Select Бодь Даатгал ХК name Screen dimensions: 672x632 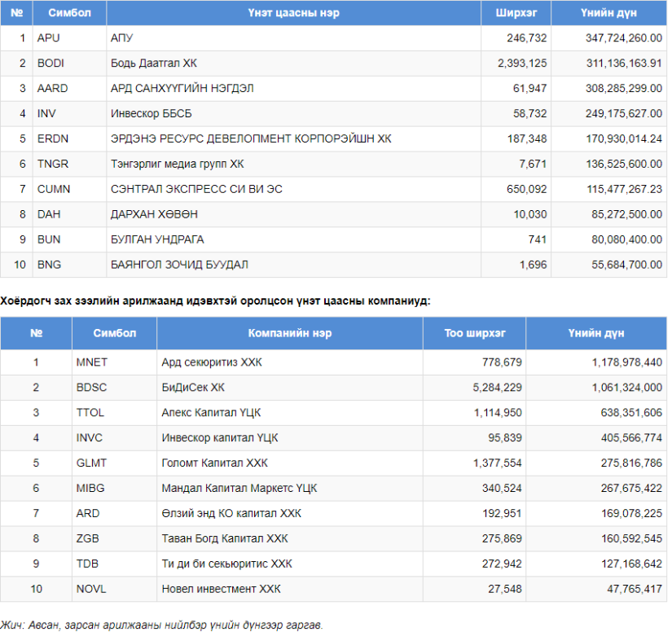point(154,64)
